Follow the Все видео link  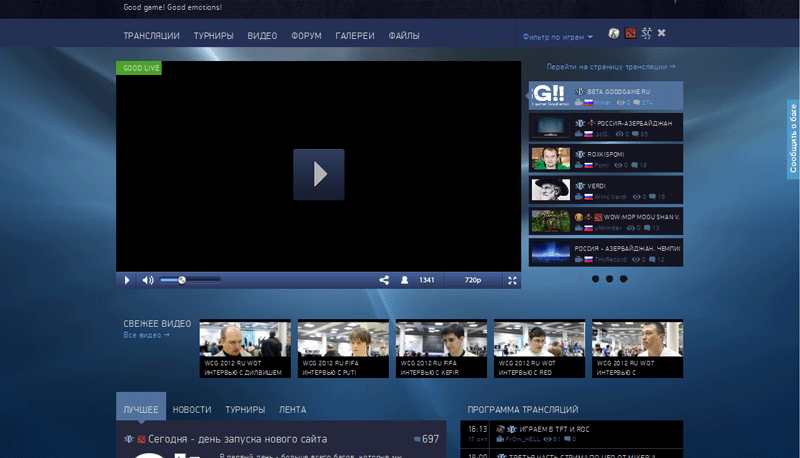tap(146, 335)
